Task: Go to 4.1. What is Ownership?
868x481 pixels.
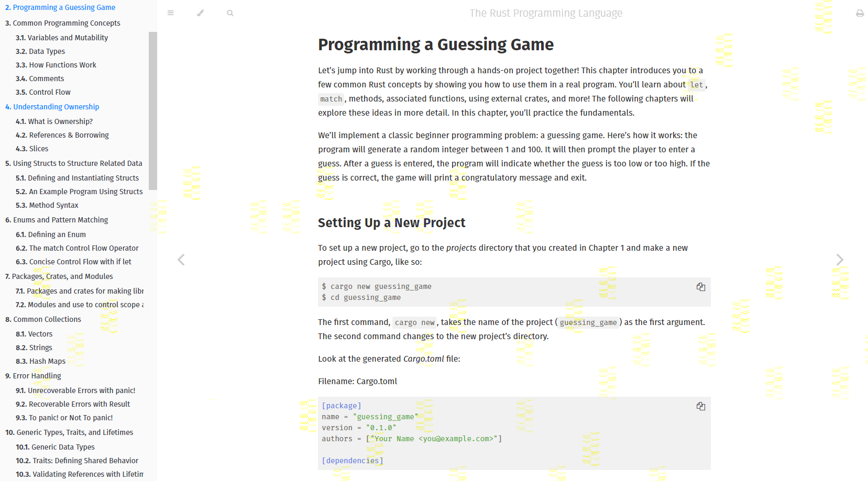Action: point(54,121)
